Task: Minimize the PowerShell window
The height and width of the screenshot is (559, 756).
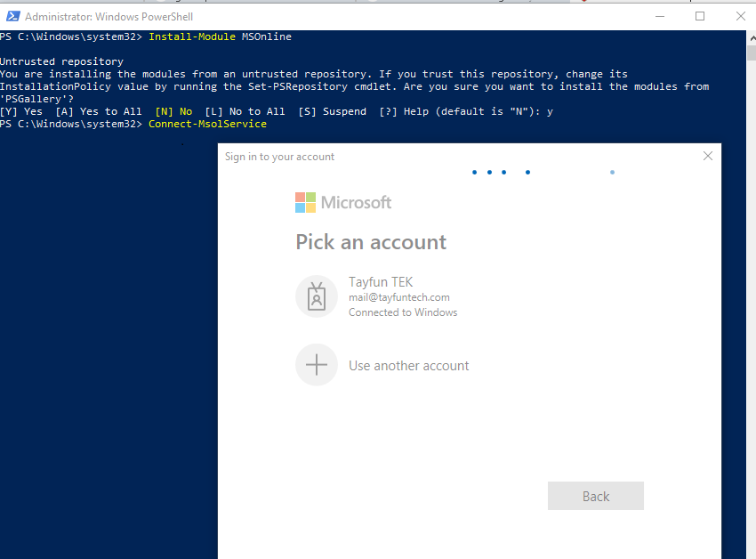Action: 659,16
